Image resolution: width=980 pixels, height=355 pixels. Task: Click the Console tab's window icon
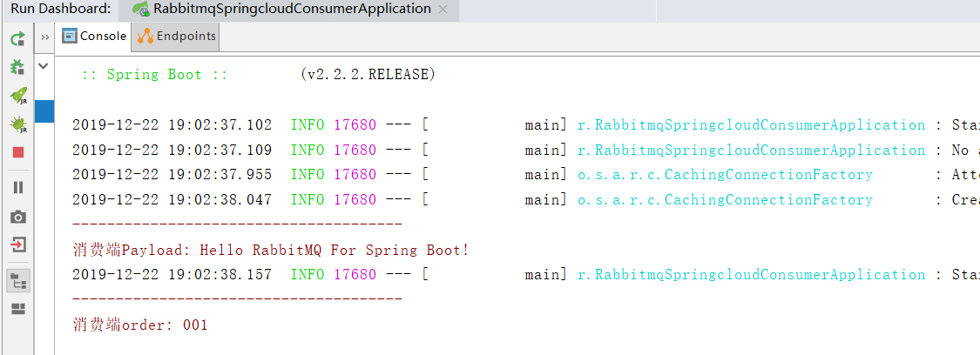coord(70,37)
